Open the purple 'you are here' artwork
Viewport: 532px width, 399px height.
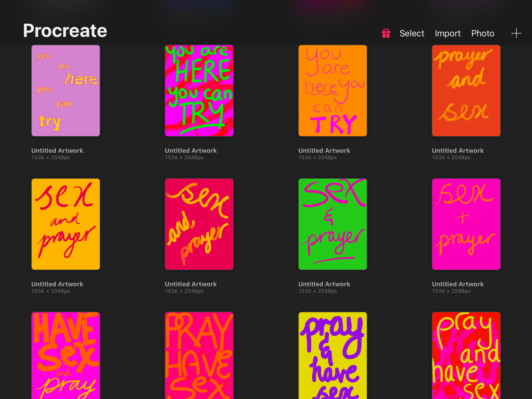[x=66, y=91]
